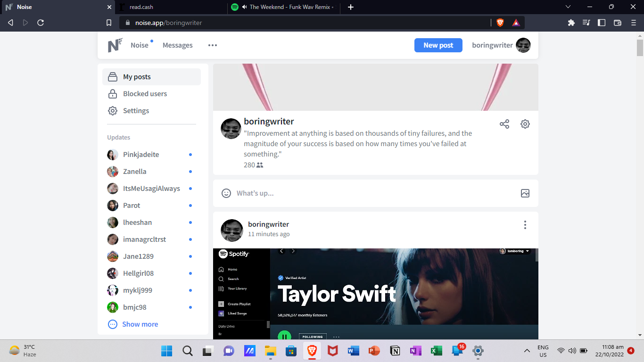Open Windows Search from taskbar
This screenshot has width=644, height=362.
(x=187, y=351)
